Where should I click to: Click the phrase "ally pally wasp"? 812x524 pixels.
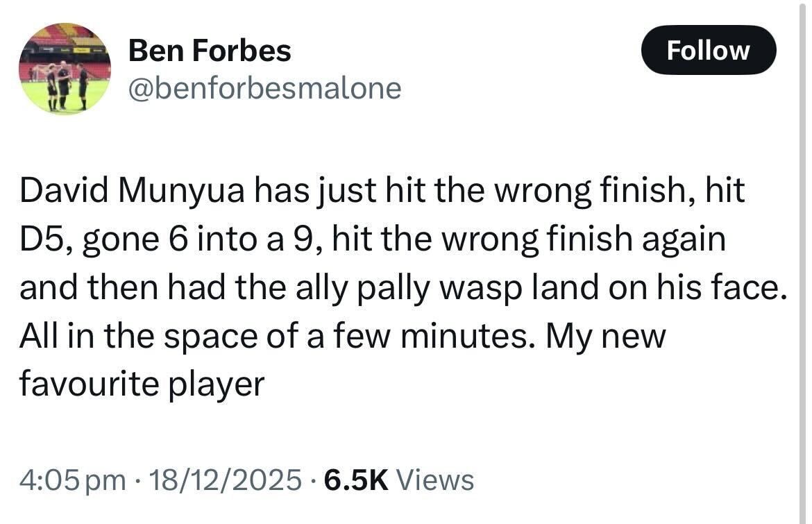[x=403, y=288]
